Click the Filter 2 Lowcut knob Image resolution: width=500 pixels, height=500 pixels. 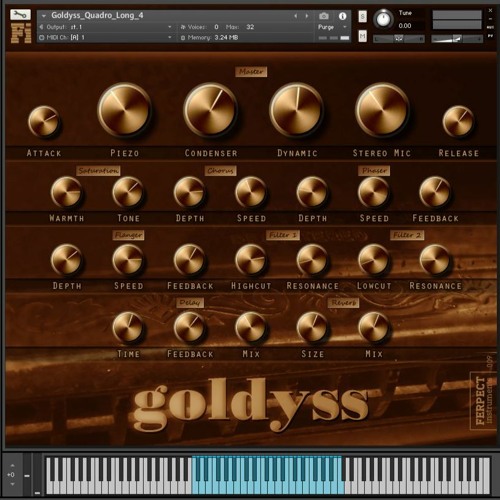[x=374, y=260]
